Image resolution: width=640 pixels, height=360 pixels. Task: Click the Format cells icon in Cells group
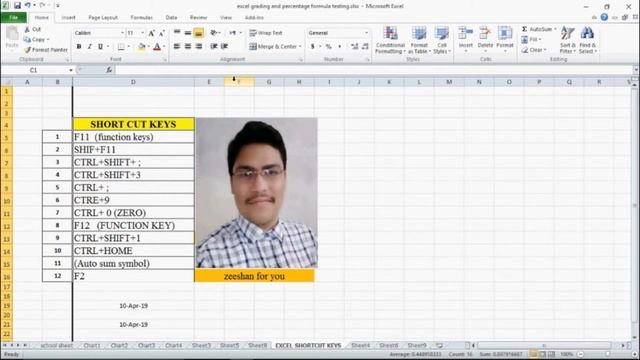point(504,33)
